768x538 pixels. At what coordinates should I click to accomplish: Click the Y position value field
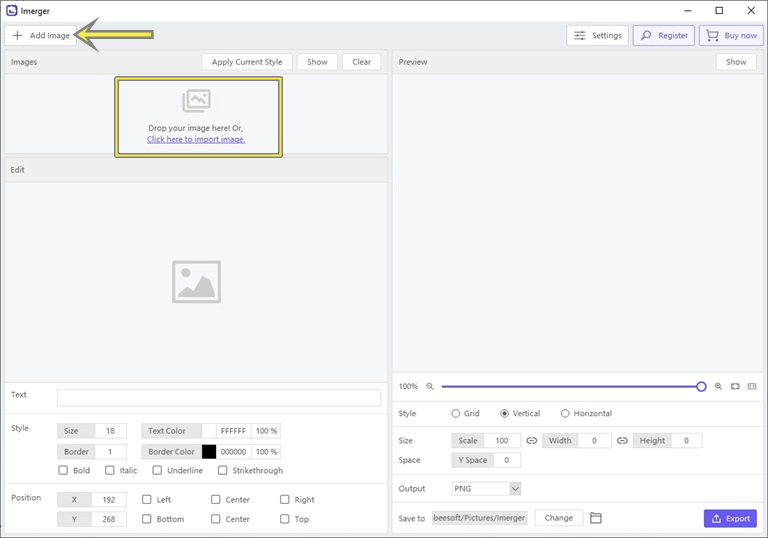[109, 519]
